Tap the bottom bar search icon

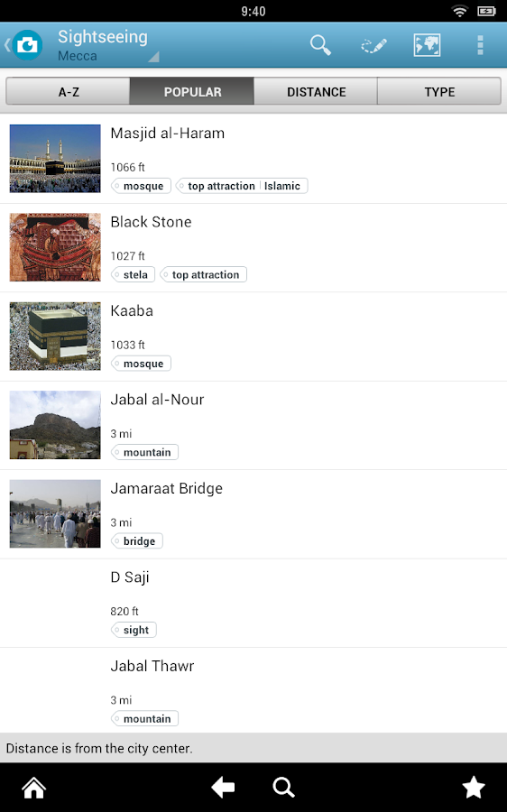283,788
